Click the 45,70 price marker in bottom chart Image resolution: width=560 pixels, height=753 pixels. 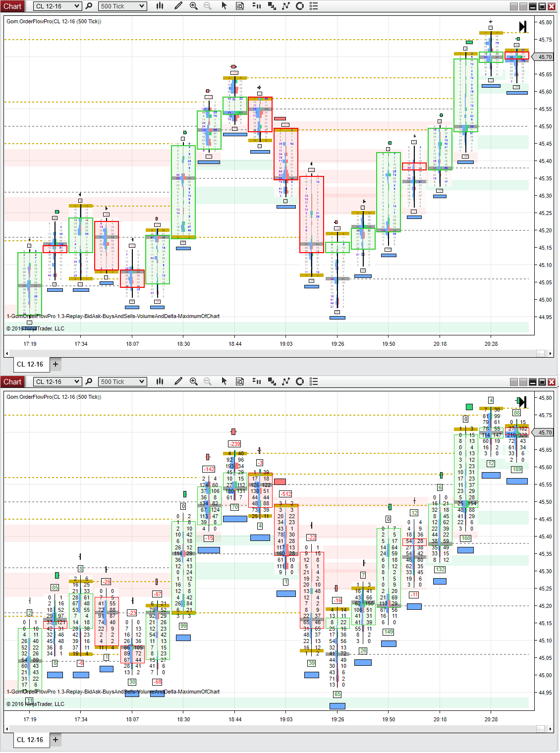tap(544, 432)
